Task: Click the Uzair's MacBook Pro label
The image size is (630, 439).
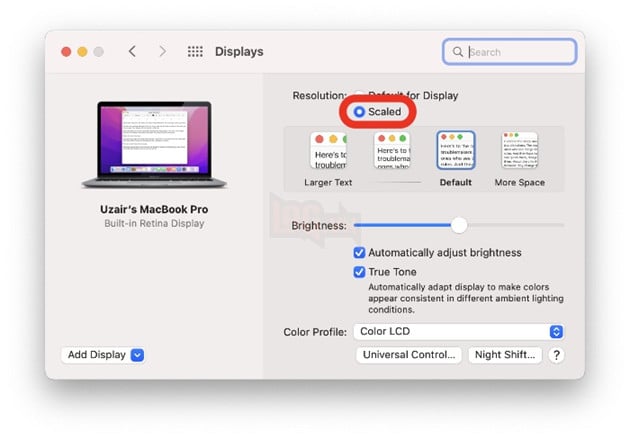Action: tap(154, 209)
